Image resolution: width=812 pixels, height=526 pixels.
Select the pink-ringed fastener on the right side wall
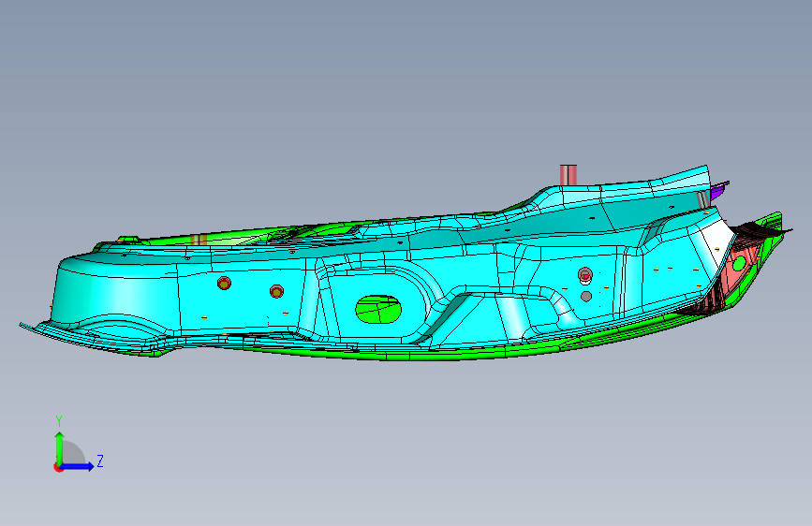click(585, 275)
